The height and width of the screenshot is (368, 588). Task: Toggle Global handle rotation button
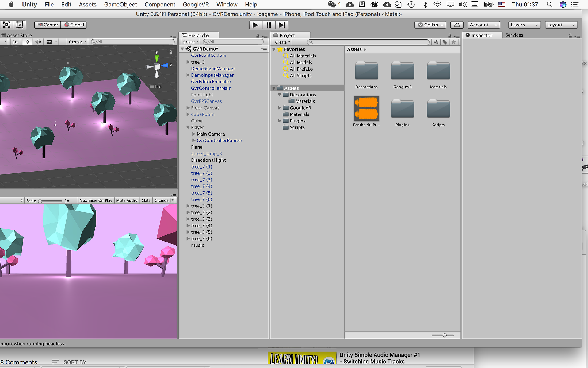(74, 25)
